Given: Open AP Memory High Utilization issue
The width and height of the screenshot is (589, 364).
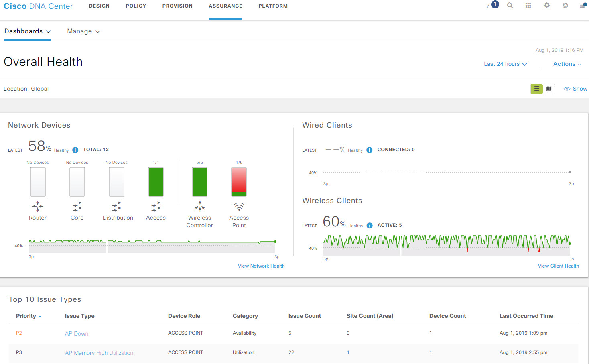Looking at the screenshot, I should [x=99, y=353].
